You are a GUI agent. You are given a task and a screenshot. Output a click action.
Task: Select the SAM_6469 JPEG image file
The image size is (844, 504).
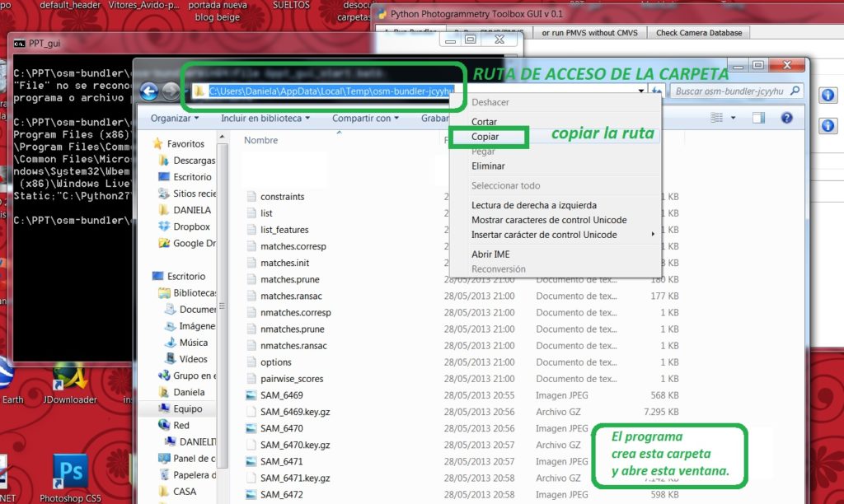coord(281,395)
